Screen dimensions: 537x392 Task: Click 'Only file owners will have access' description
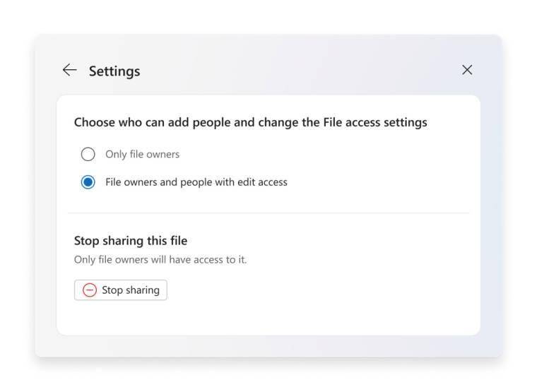pos(160,259)
